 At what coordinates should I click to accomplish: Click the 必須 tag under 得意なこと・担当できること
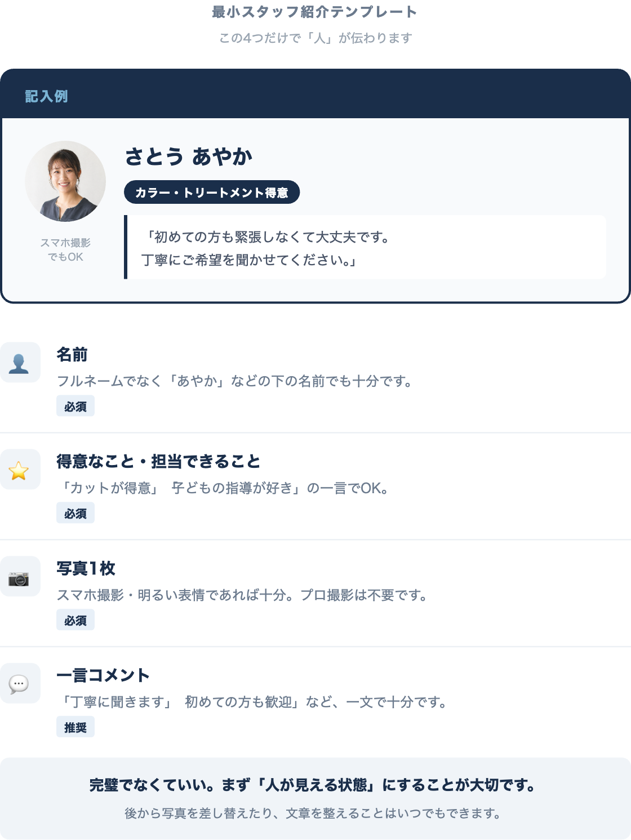(75, 513)
